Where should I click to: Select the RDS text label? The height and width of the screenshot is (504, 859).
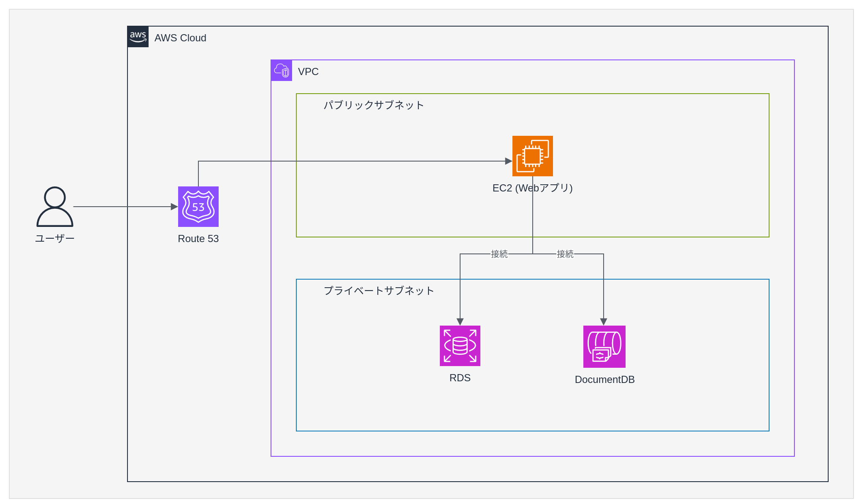(x=460, y=378)
